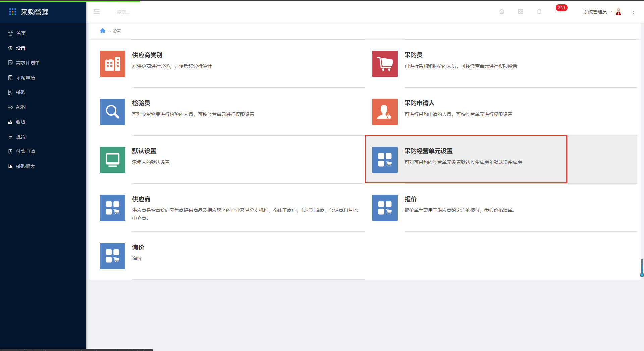Screen dimensions: 644x351
Task: Click the 设置 gear icon in the sidebar
Action: tap(10, 48)
